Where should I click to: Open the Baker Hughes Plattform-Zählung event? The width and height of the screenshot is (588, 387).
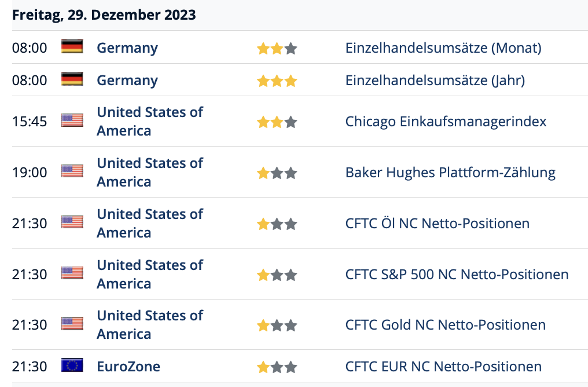[450, 173]
